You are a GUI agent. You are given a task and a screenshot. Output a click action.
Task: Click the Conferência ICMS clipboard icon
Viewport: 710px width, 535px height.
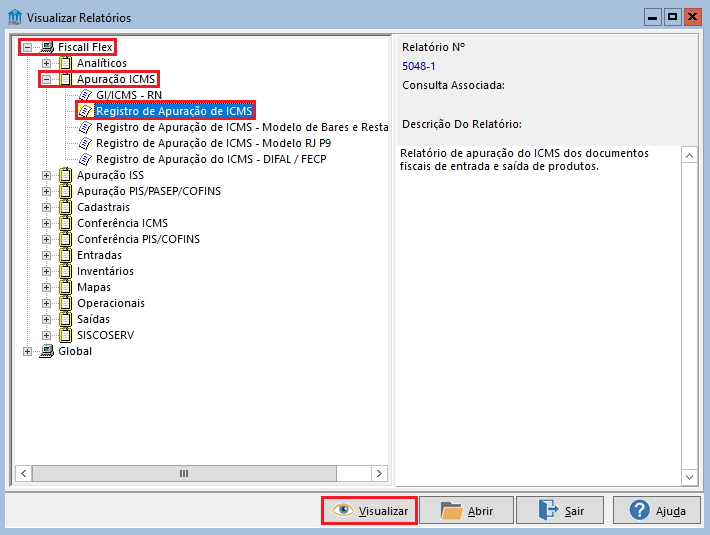pyautogui.click(x=66, y=223)
